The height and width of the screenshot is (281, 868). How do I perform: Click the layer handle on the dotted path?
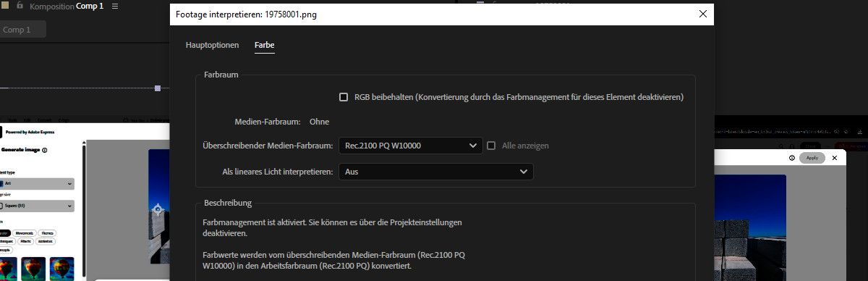pos(158,88)
